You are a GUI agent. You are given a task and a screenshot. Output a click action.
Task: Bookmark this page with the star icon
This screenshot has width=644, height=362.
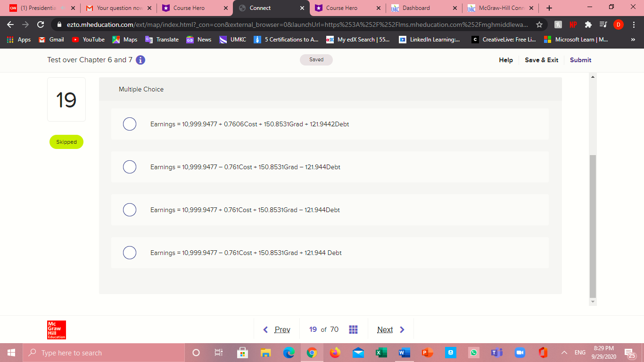539,25
